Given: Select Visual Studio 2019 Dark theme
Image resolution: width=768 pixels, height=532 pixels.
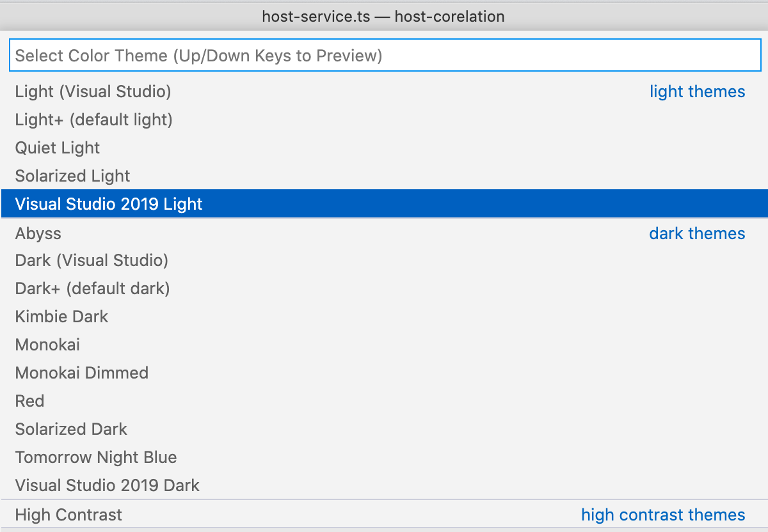Looking at the screenshot, I should point(107,485).
